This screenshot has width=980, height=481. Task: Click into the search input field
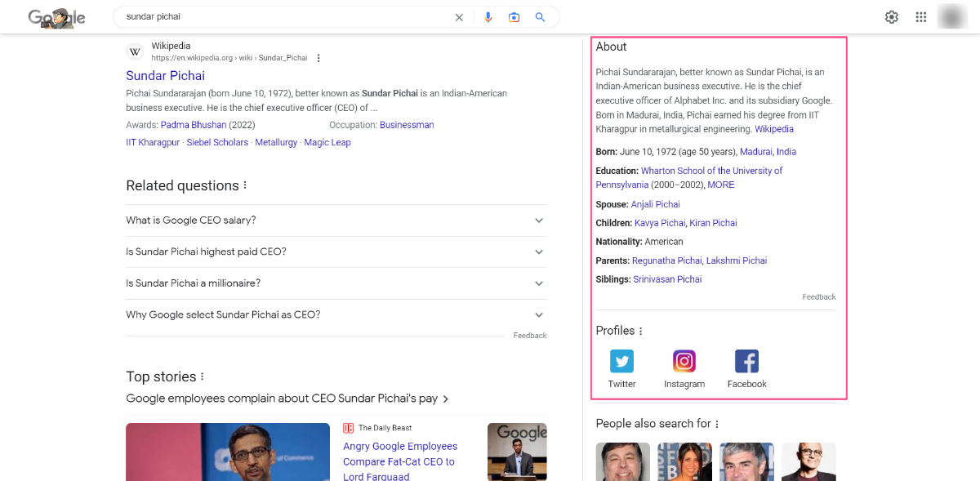coord(286,17)
